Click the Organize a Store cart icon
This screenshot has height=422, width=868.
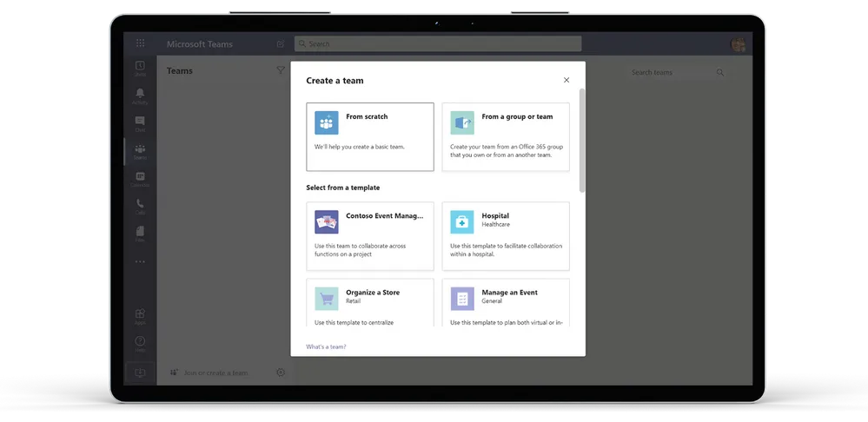327,299
